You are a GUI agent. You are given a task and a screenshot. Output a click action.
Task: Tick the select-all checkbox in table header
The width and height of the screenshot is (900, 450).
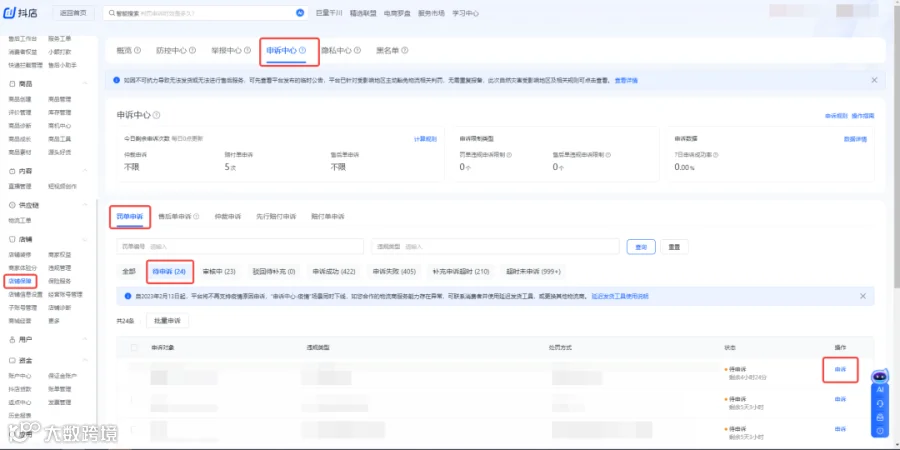(x=134, y=348)
